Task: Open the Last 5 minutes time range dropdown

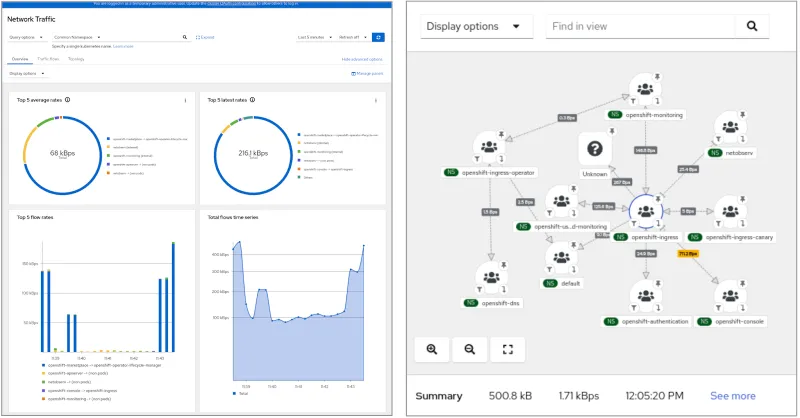Action: point(314,37)
